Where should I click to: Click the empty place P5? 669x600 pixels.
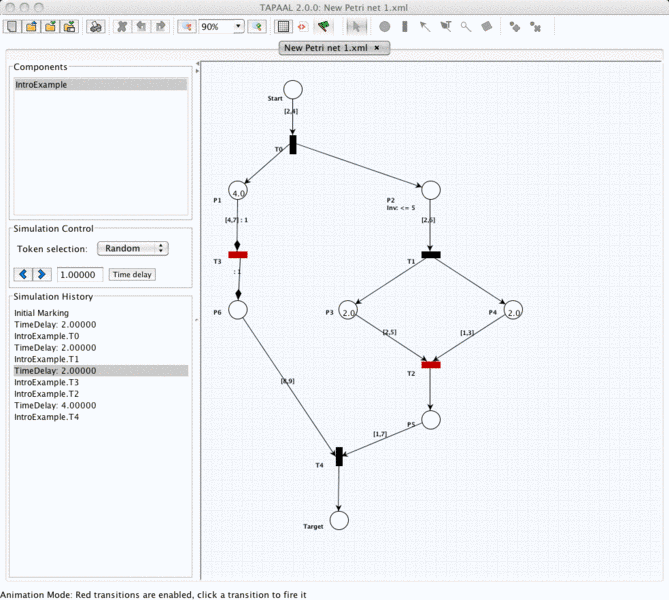tap(431, 420)
